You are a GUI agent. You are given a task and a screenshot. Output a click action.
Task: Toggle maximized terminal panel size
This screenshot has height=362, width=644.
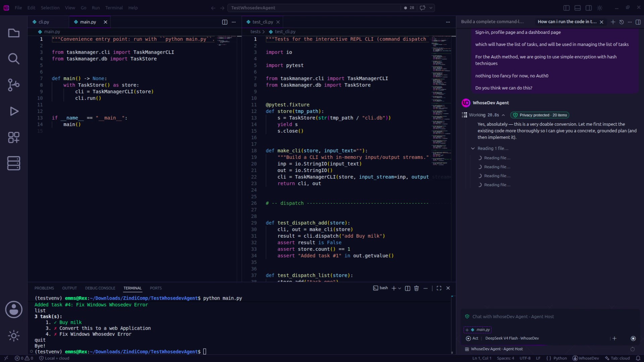(439, 288)
